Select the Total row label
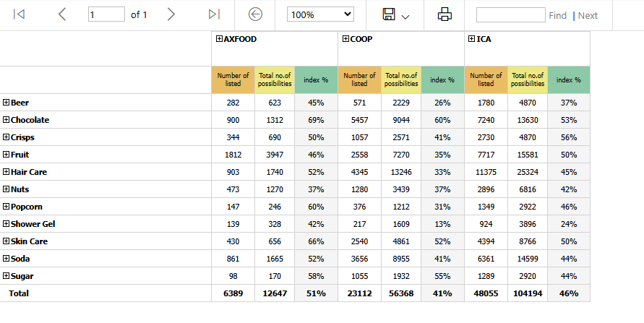The height and width of the screenshot is (323, 644). click(19, 293)
